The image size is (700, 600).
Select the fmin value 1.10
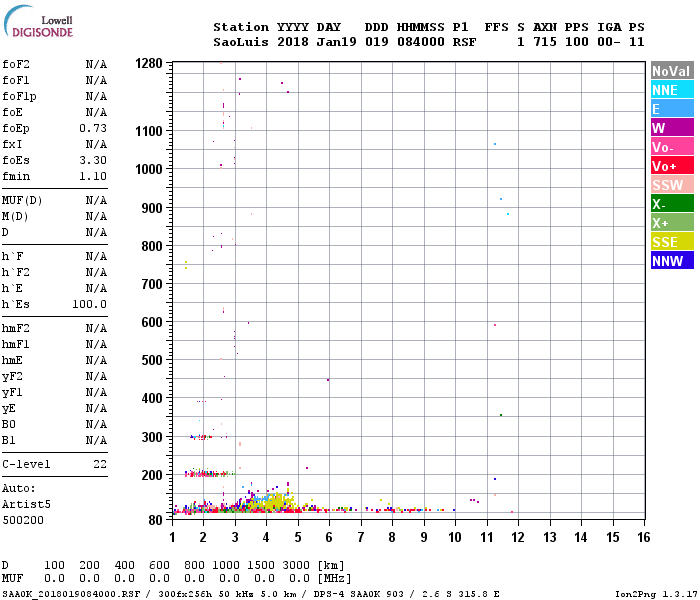click(x=93, y=176)
